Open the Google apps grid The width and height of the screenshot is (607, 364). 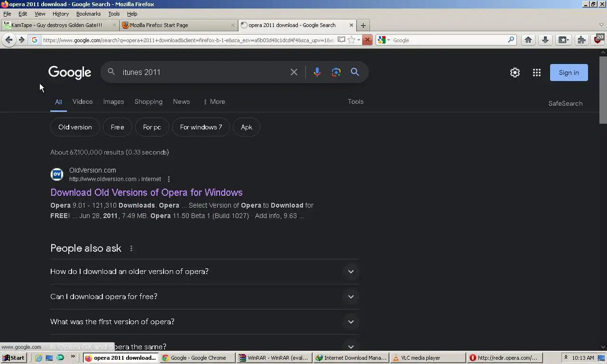click(537, 73)
